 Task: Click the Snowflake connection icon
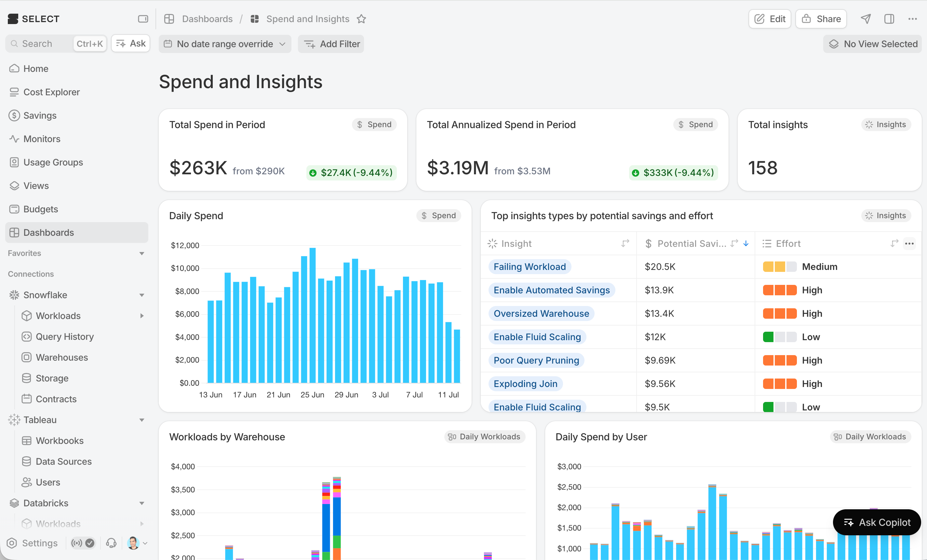tap(14, 295)
